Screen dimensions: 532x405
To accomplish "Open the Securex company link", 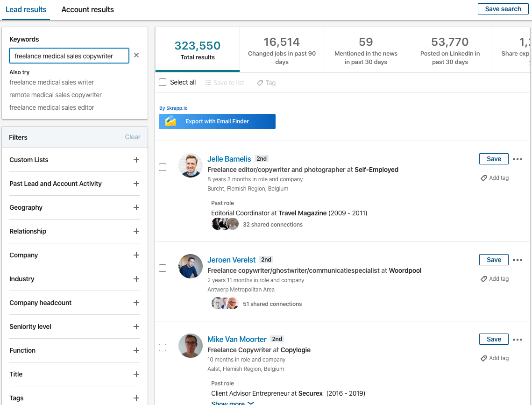I will pos(311,393).
